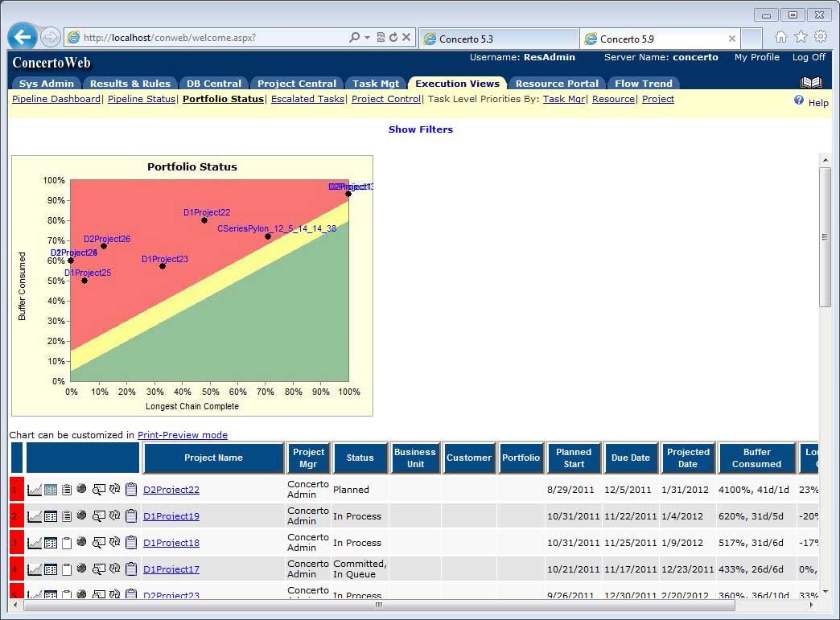
Task: Open D1Project17 project link
Action: click(x=171, y=569)
